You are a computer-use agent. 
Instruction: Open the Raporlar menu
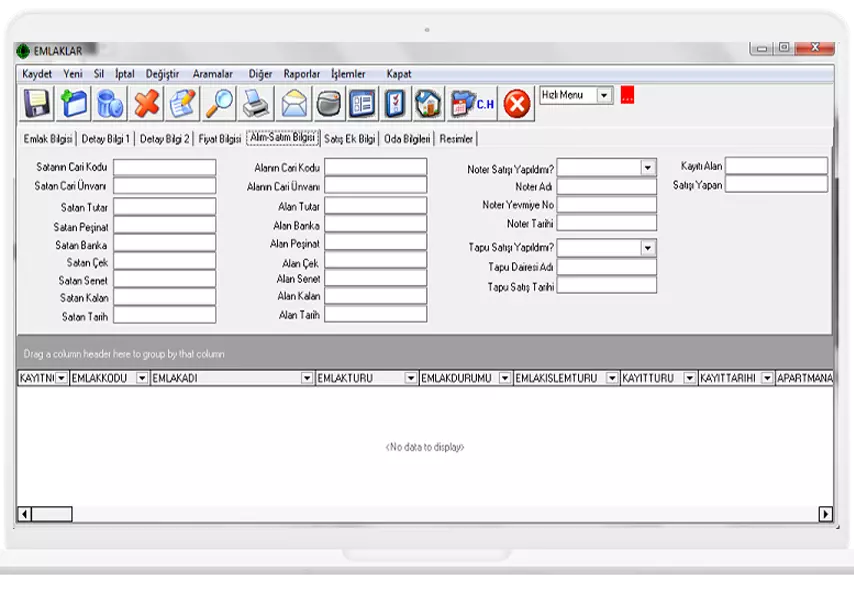pyautogui.click(x=301, y=74)
